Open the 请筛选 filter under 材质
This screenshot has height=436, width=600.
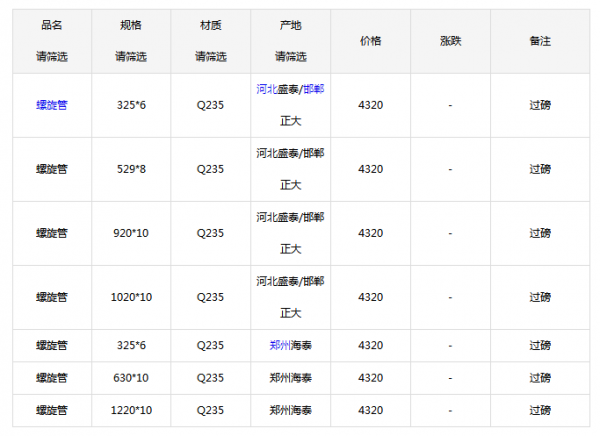point(210,57)
